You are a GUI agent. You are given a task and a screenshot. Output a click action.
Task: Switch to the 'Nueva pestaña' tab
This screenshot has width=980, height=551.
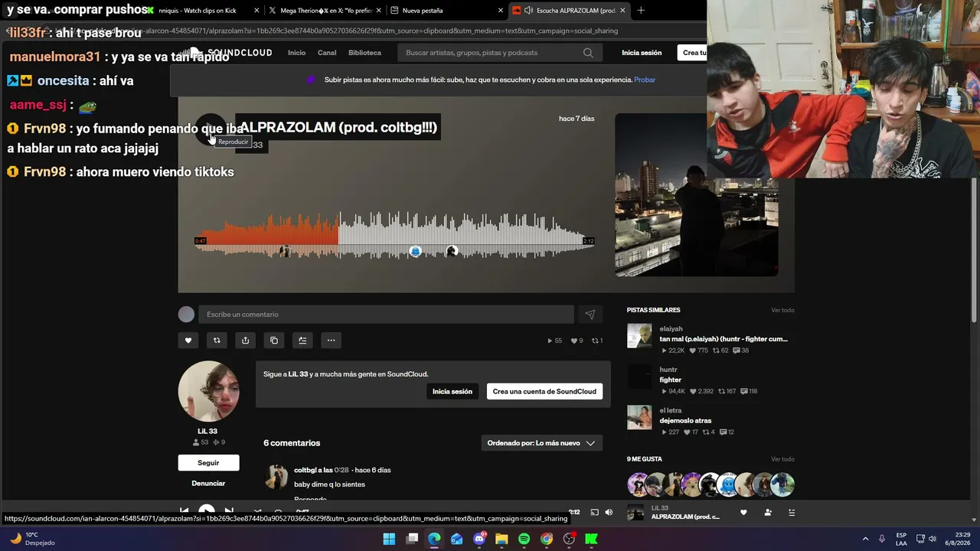[446, 11]
